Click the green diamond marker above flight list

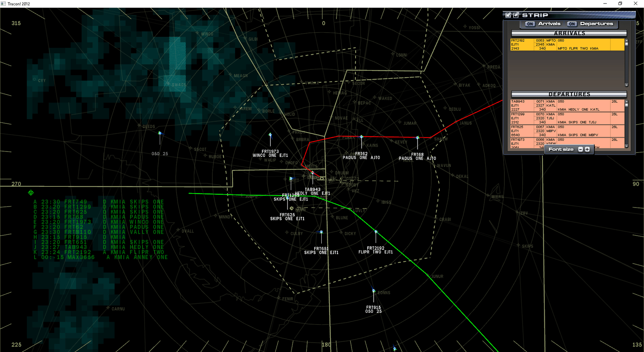coord(31,192)
